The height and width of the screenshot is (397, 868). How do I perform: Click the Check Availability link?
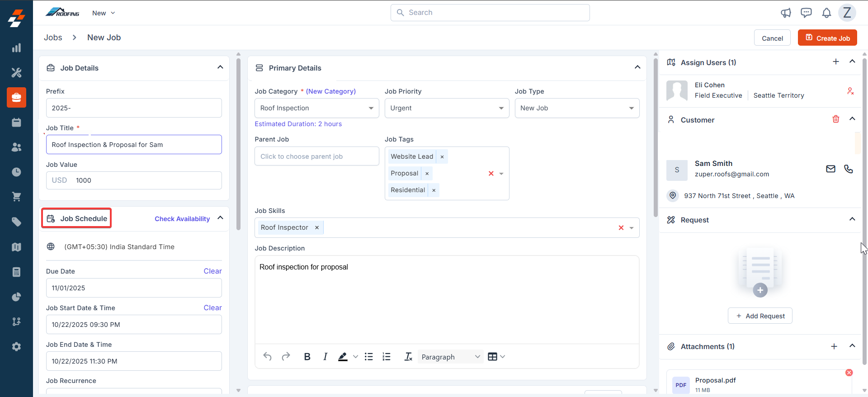pyautogui.click(x=182, y=219)
